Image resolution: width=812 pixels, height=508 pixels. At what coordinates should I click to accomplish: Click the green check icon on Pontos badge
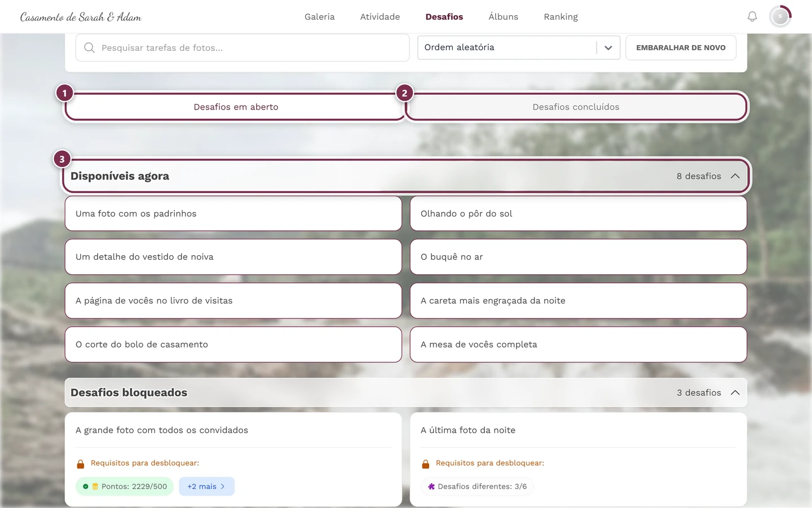tap(86, 487)
